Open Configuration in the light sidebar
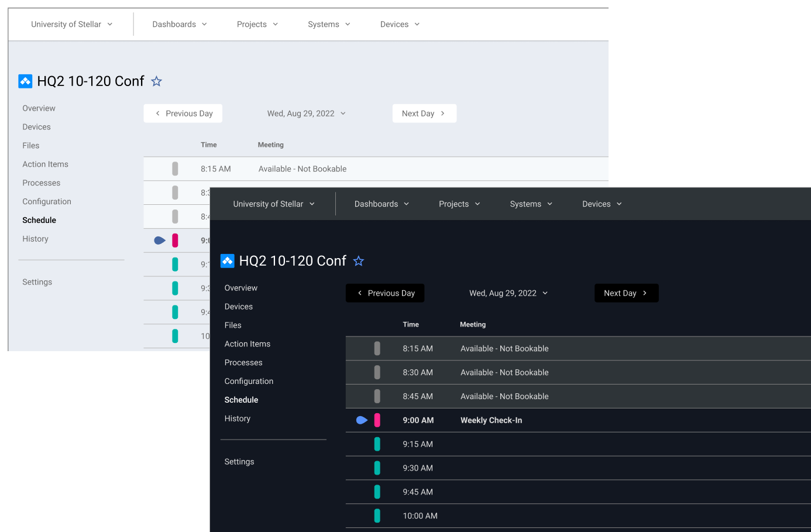The width and height of the screenshot is (811, 532). pos(47,201)
